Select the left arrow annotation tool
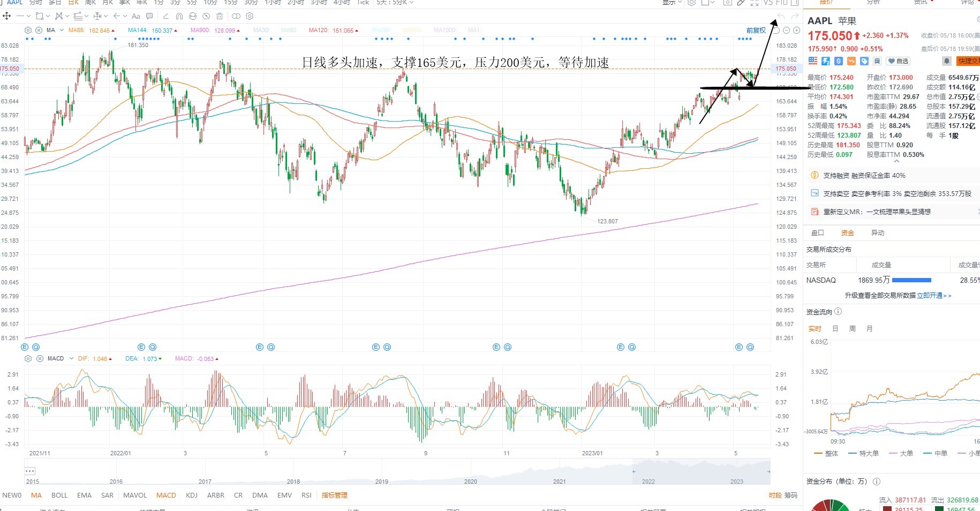Screen dimensions: 980x511 click(x=117, y=16)
